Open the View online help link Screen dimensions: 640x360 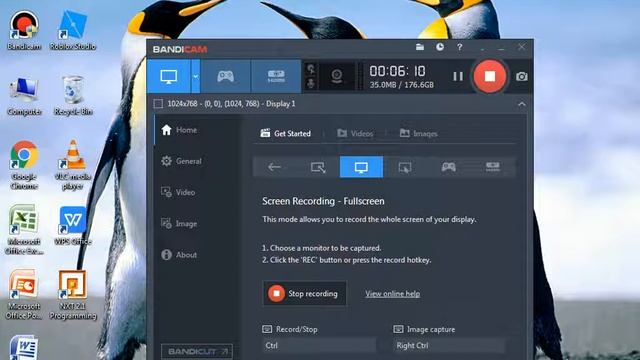[x=392, y=294]
